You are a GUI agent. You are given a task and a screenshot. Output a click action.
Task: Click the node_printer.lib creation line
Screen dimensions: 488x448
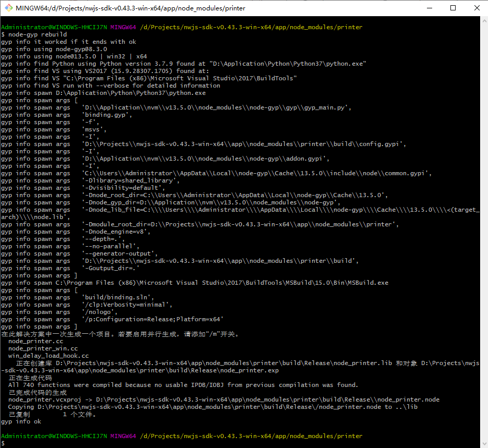pyautogui.click(x=240, y=367)
